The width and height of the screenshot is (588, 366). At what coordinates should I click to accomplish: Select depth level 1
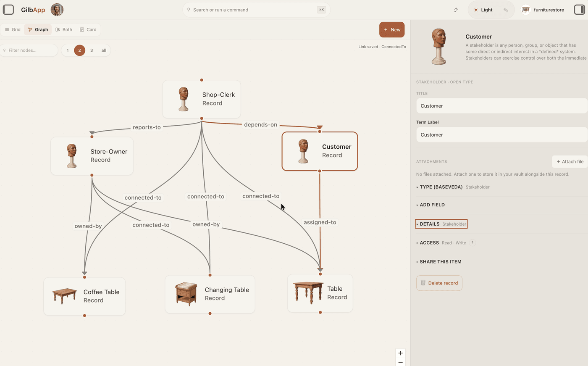pyautogui.click(x=68, y=50)
